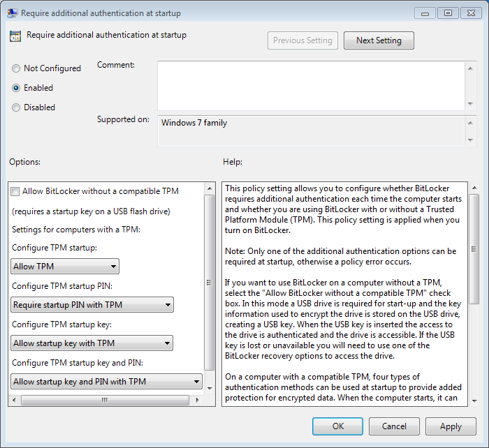Viewport: 489px width, 448px height.
Task: Click the Options horizontal scrollbar thumb
Action: tap(105, 400)
